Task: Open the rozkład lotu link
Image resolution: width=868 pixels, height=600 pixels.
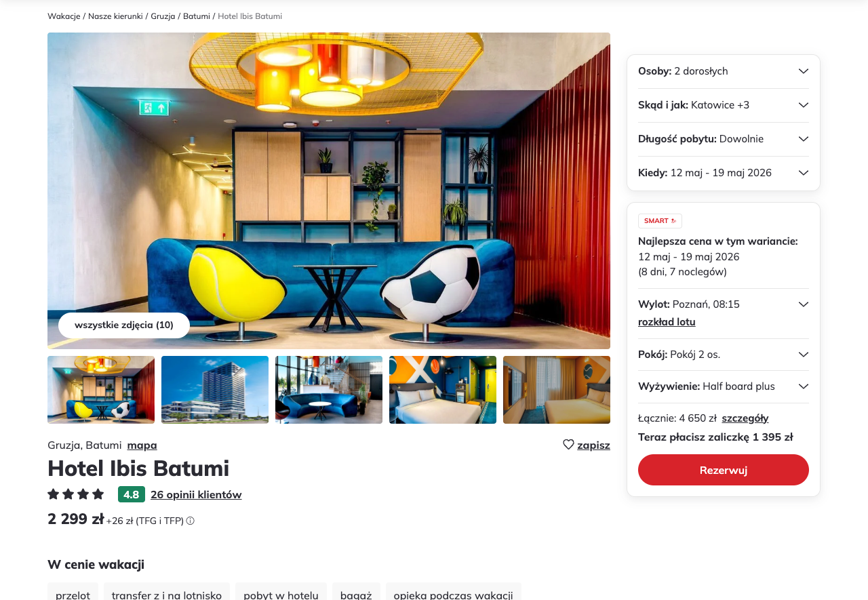Action: click(667, 322)
